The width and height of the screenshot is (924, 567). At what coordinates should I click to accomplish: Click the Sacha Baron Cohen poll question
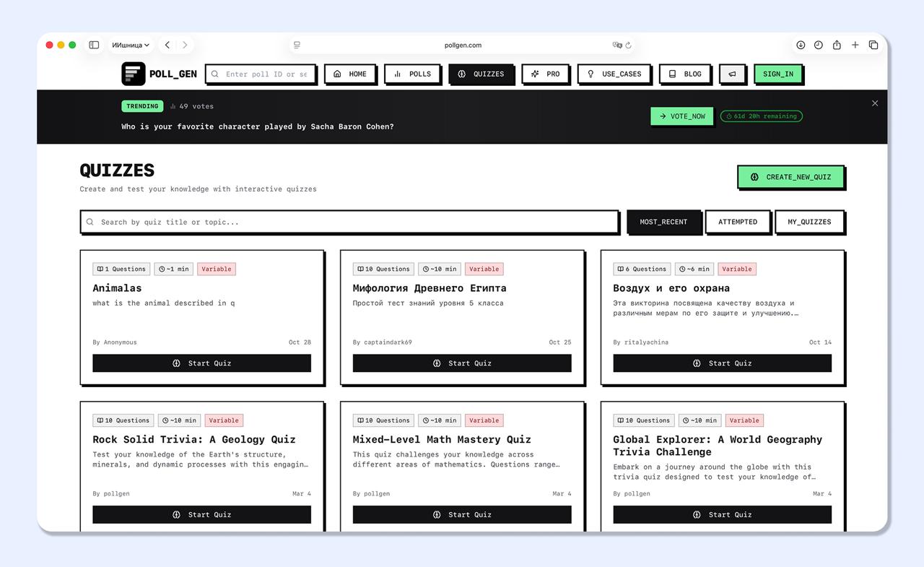point(258,126)
